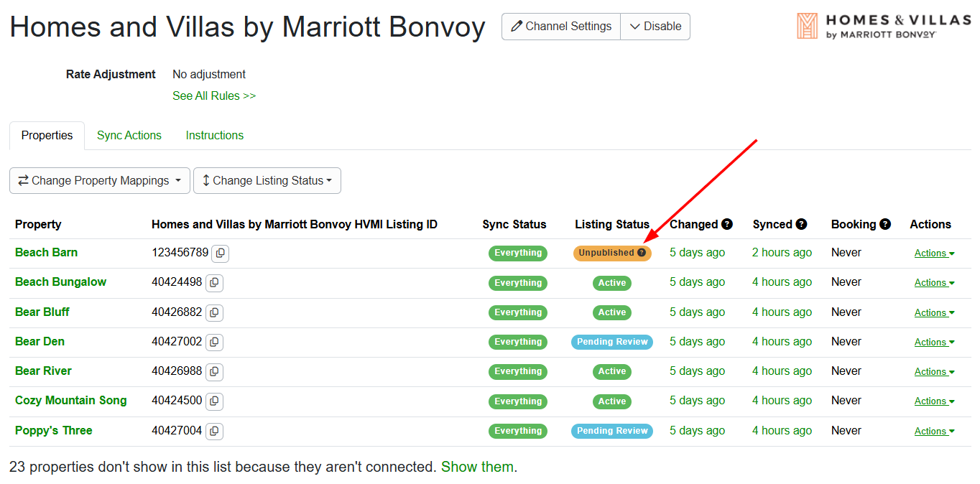The image size is (980, 484).
Task: Open Channel Settings
Action: [x=561, y=27]
